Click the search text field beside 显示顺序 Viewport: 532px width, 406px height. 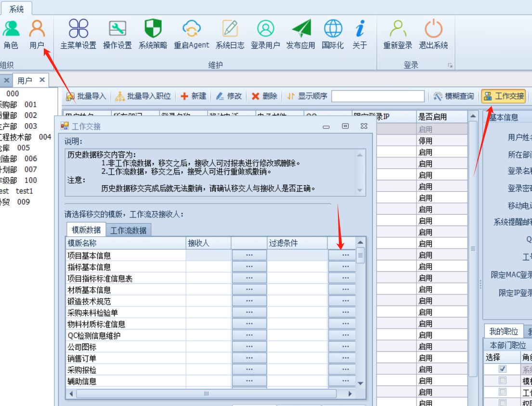(x=378, y=96)
